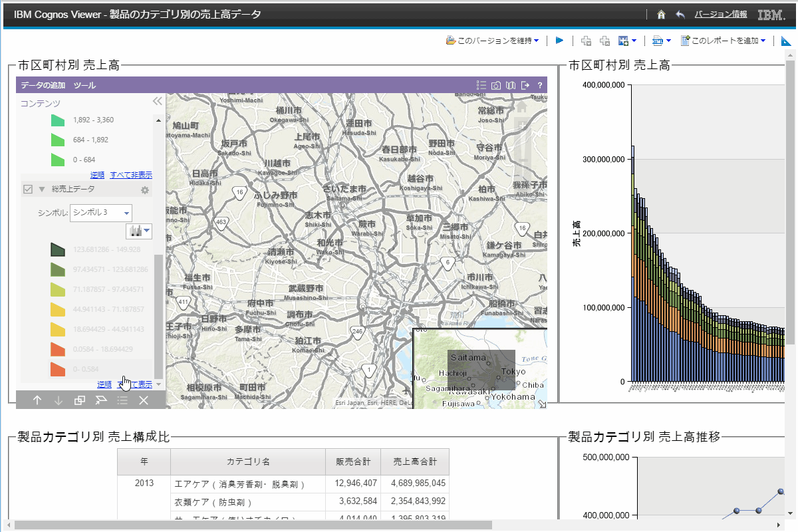
Task: Click the blue triangle ruler icon
Action: (x=786, y=41)
